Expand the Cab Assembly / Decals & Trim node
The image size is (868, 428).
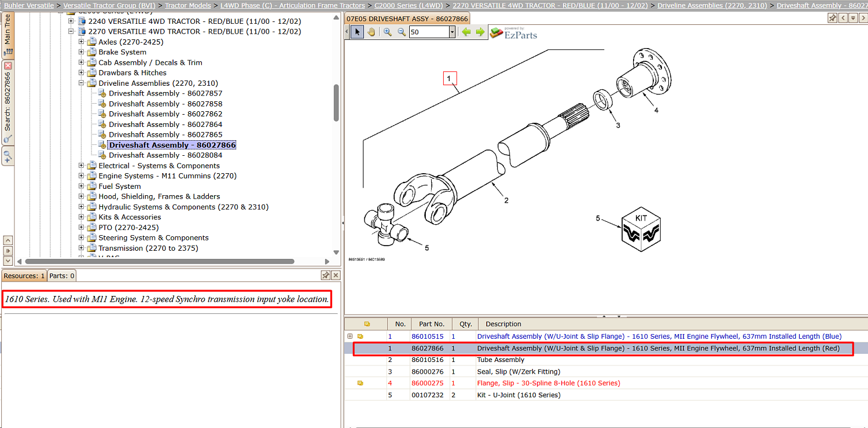[x=82, y=63]
